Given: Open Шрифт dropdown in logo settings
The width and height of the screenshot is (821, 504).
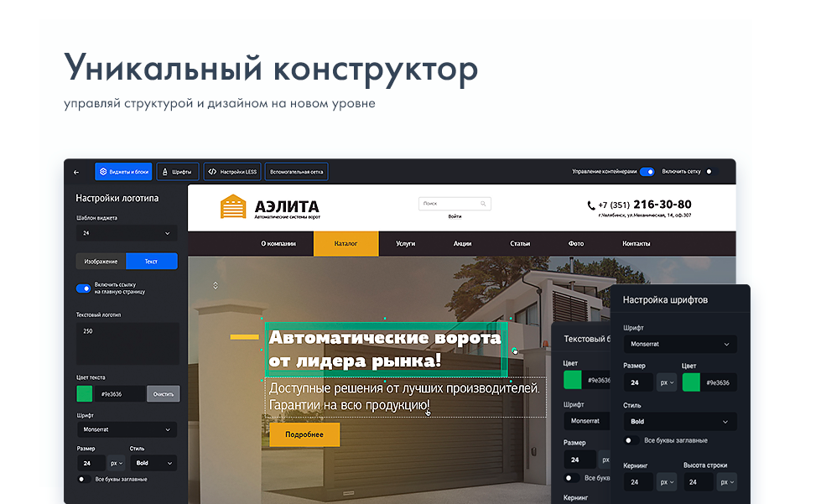Looking at the screenshot, I should tap(127, 429).
